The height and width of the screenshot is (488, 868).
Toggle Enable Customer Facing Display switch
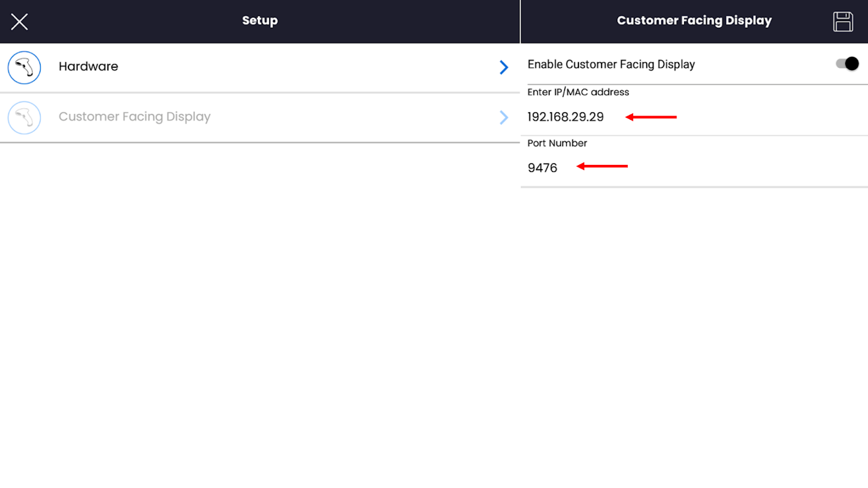pyautogui.click(x=847, y=64)
